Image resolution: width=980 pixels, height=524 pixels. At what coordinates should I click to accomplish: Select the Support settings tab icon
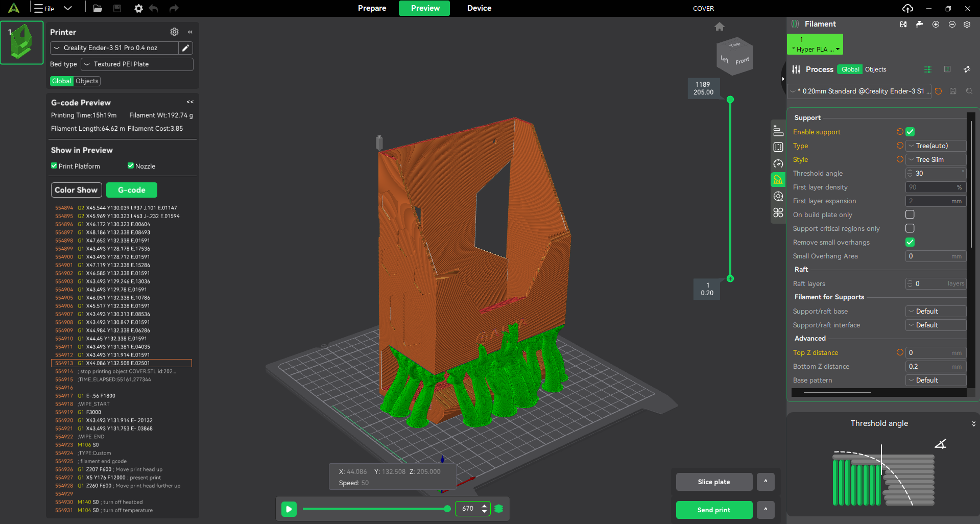[778, 180]
